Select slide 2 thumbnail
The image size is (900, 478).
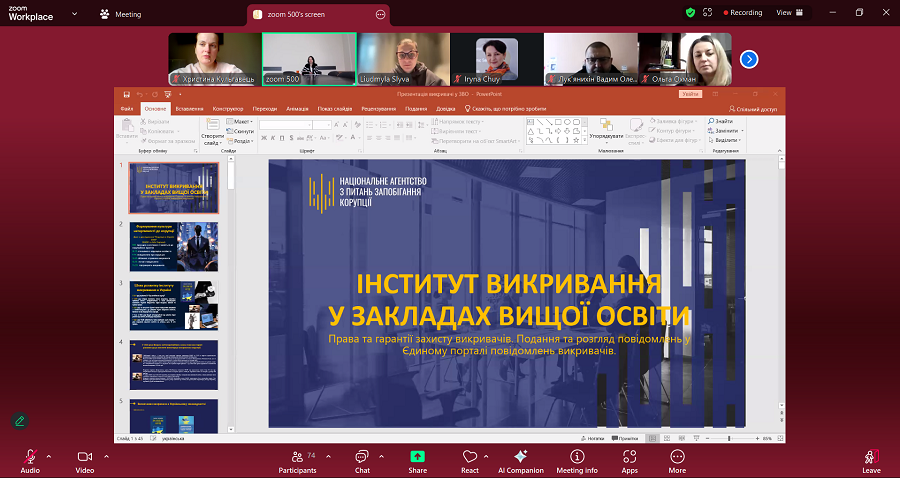coord(173,246)
